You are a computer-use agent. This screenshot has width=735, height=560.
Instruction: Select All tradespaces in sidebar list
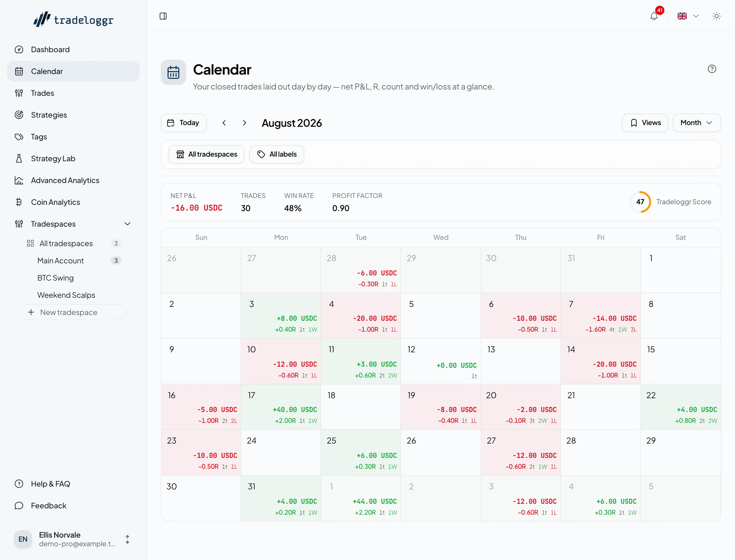point(73,244)
